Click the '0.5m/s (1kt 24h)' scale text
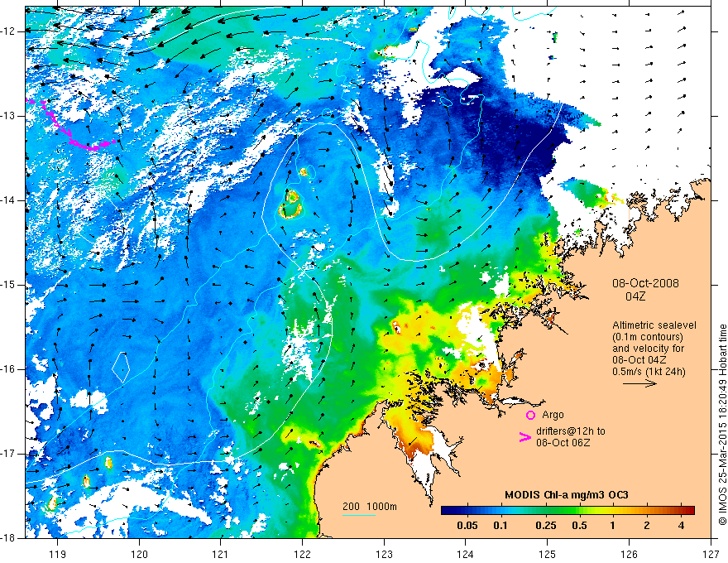Image resolution: width=728 pixels, height=563 pixels. [649, 371]
